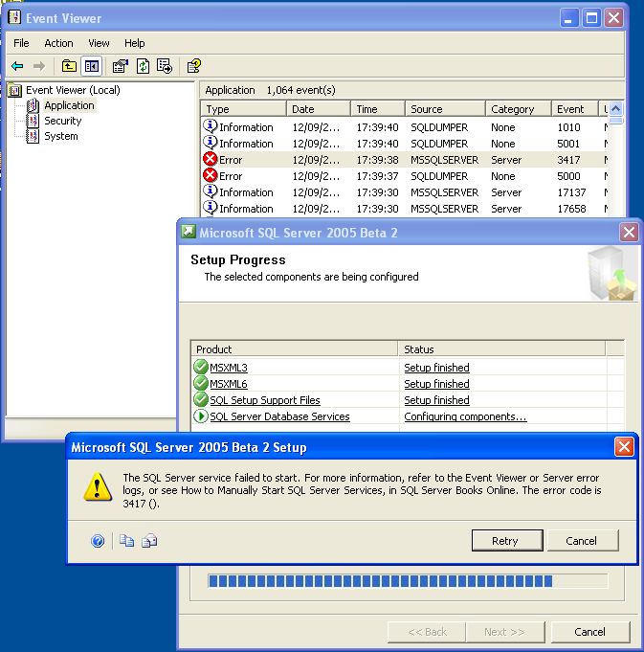
Task: Select the System log in tree
Action: [61, 136]
